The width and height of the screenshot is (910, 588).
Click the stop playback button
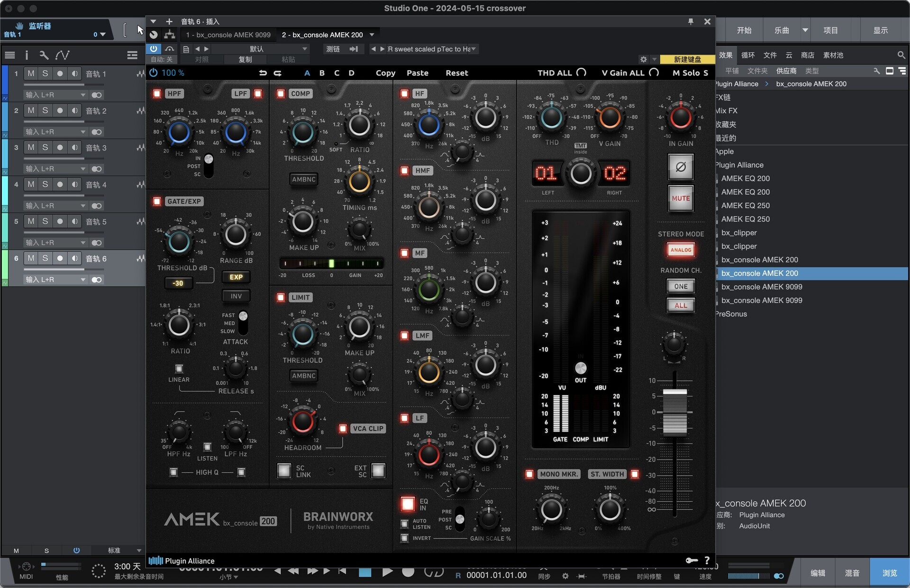[365, 572]
